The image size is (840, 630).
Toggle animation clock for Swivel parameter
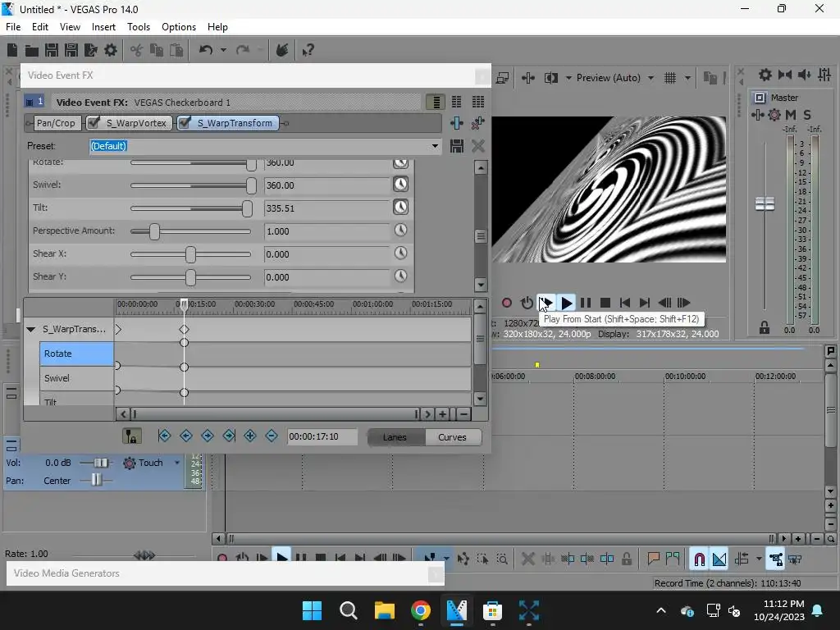(400, 185)
